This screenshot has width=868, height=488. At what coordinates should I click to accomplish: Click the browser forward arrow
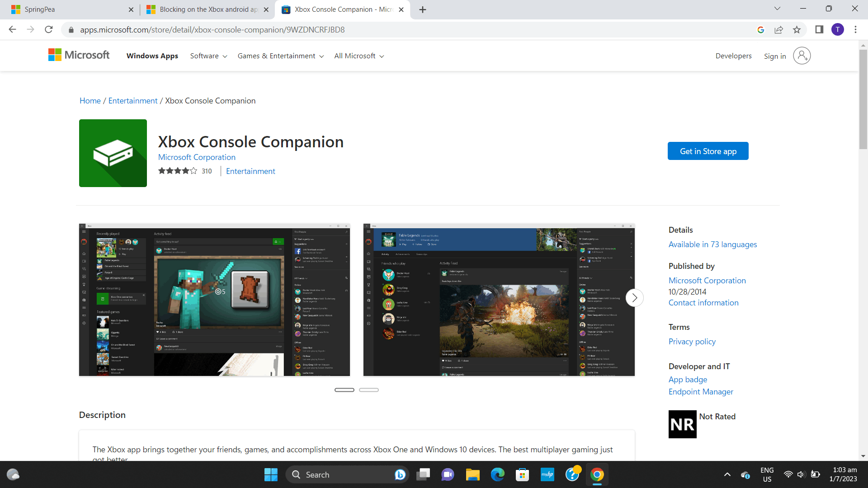(x=30, y=29)
